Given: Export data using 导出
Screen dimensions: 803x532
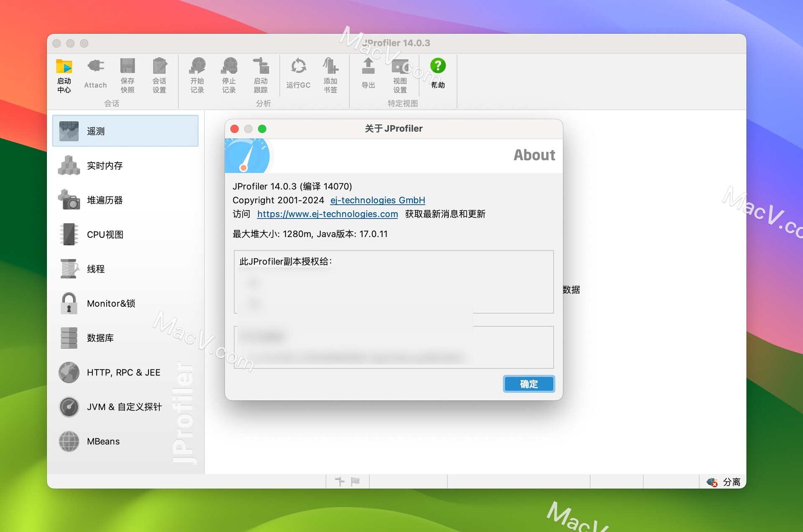Looking at the screenshot, I should coord(368,75).
